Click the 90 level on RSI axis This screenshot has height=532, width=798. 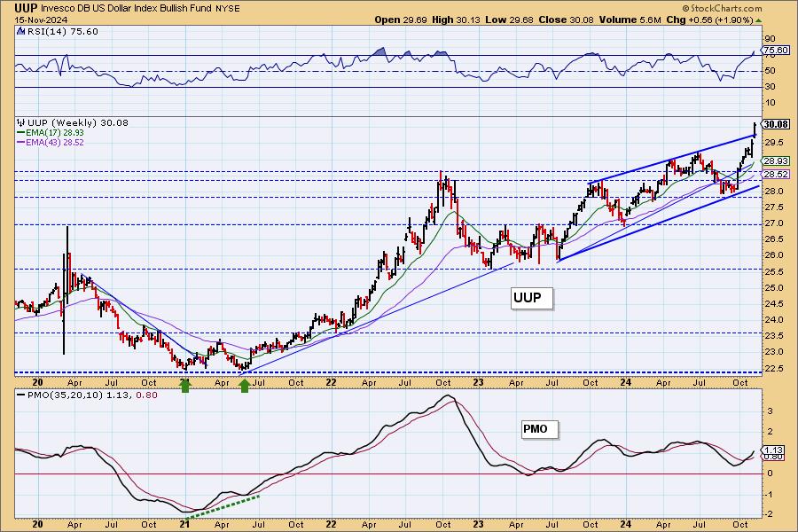(770, 39)
